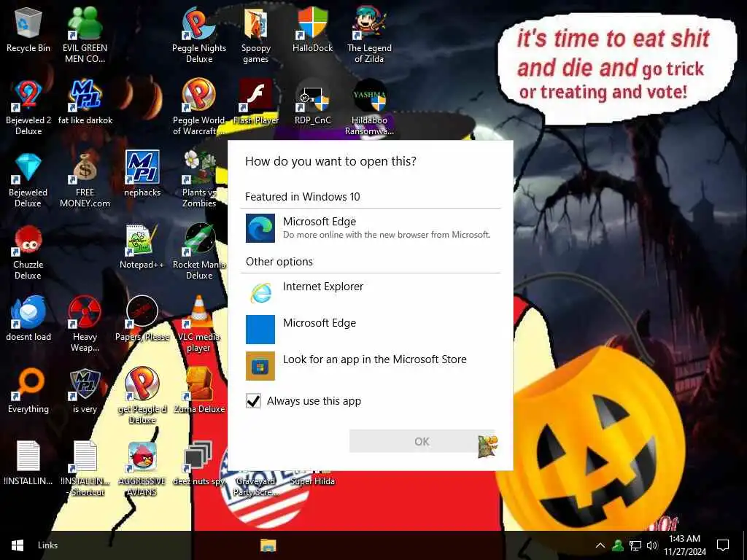Open the Action Center notifications icon
The width and height of the screenshot is (747, 560).
click(x=723, y=545)
